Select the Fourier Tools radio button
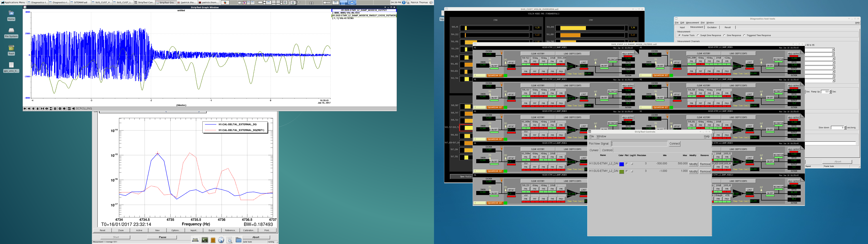Image resolution: width=868 pixels, height=244 pixels. pyautogui.click(x=680, y=35)
